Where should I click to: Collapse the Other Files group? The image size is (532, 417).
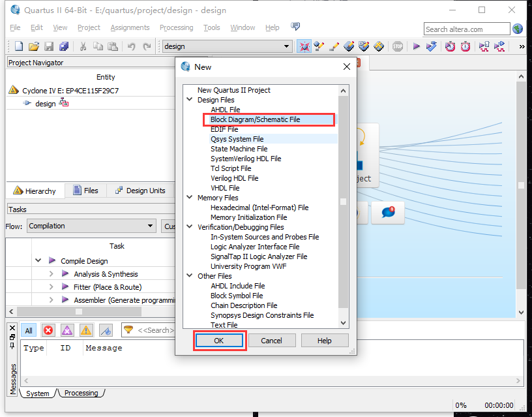tap(190, 276)
